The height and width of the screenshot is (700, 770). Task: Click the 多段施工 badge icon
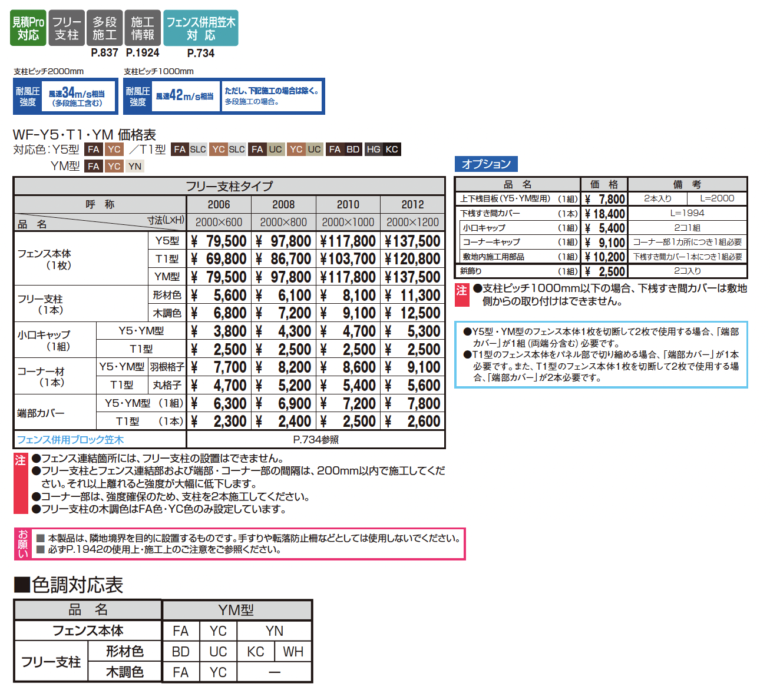point(104,28)
